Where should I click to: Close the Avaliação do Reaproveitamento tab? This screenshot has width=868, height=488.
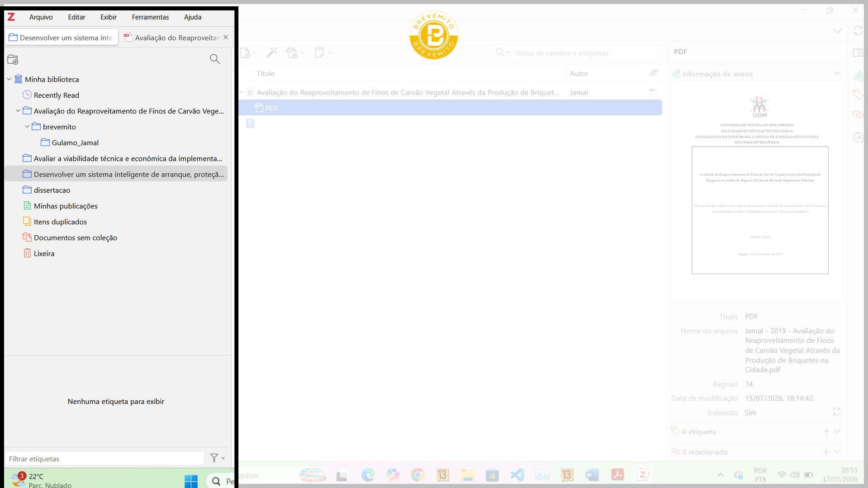coord(226,37)
